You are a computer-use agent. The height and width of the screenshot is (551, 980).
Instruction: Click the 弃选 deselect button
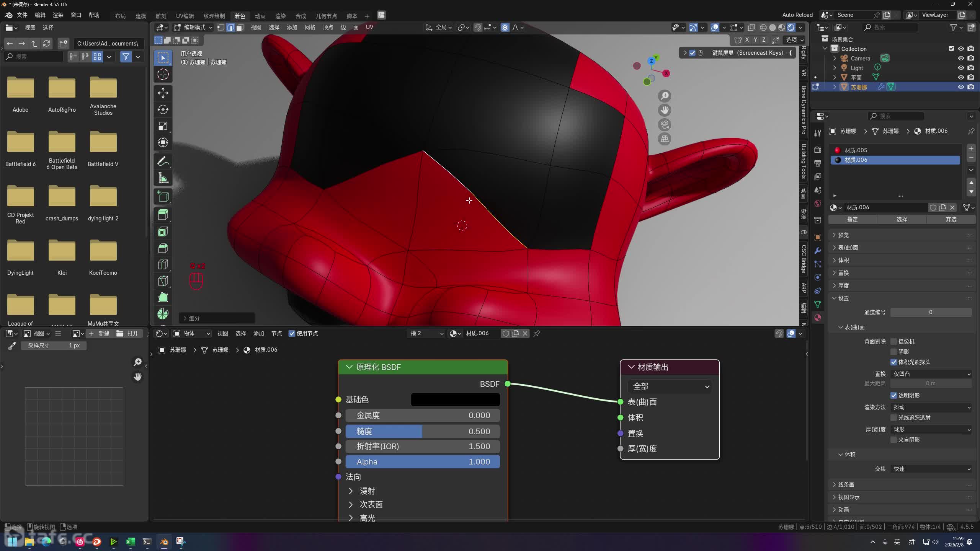click(951, 219)
